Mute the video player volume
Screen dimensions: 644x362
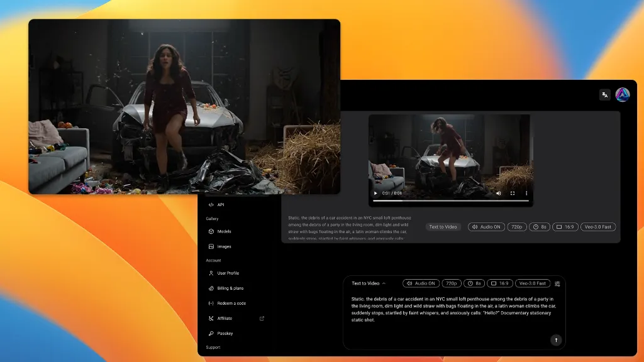point(499,194)
